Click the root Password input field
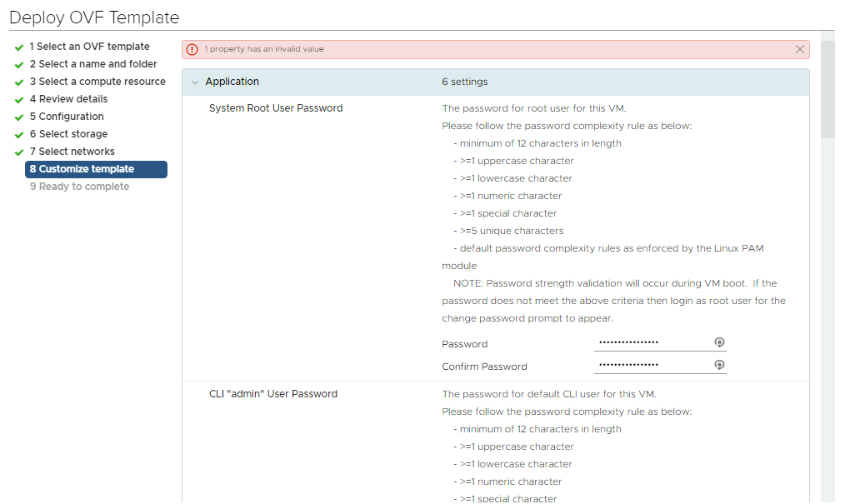Screen dimensions: 845x504 coord(652,342)
